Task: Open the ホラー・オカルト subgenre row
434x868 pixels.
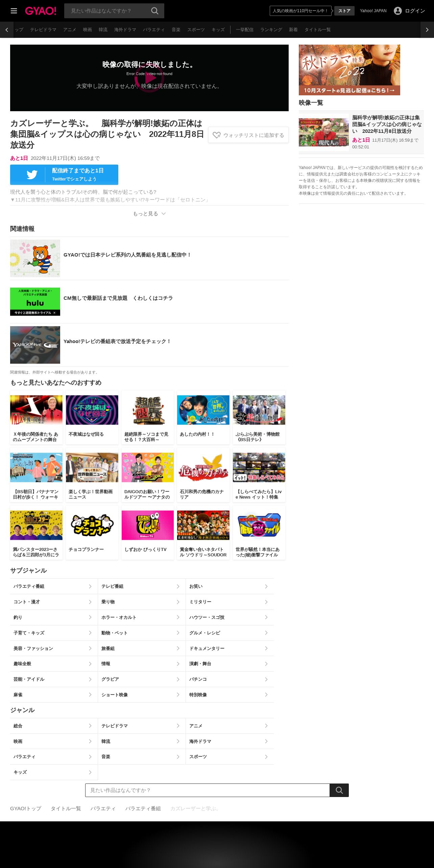Action: click(x=142, y=618)
